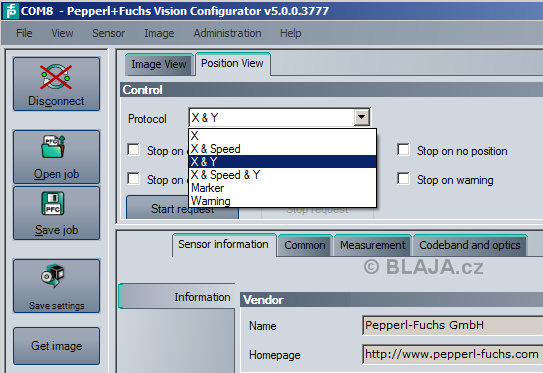
Task: Collapse the Protocol dropdown arrow
Action: pyautogui.click(x=362, y=117)
